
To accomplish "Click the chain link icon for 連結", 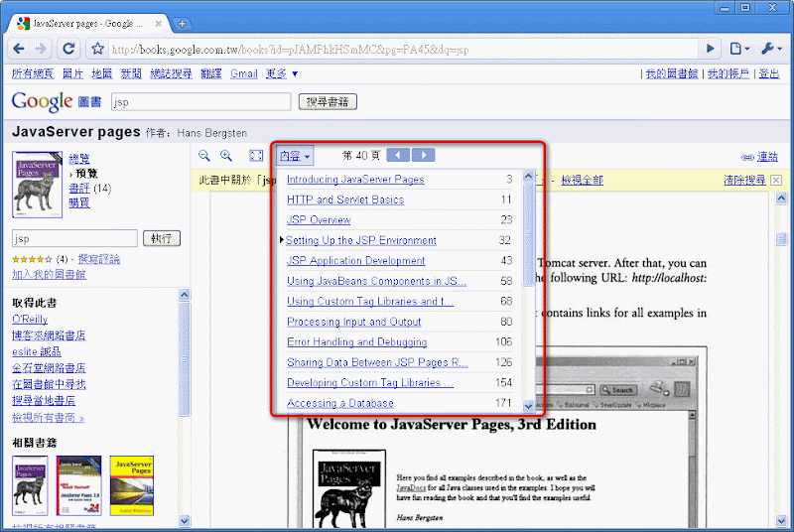I will pos(747,158).
